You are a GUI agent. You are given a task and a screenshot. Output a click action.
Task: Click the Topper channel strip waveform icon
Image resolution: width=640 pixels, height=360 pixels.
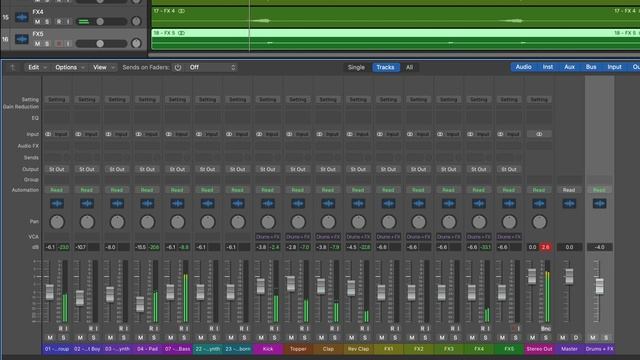click(x=298, y=203)
